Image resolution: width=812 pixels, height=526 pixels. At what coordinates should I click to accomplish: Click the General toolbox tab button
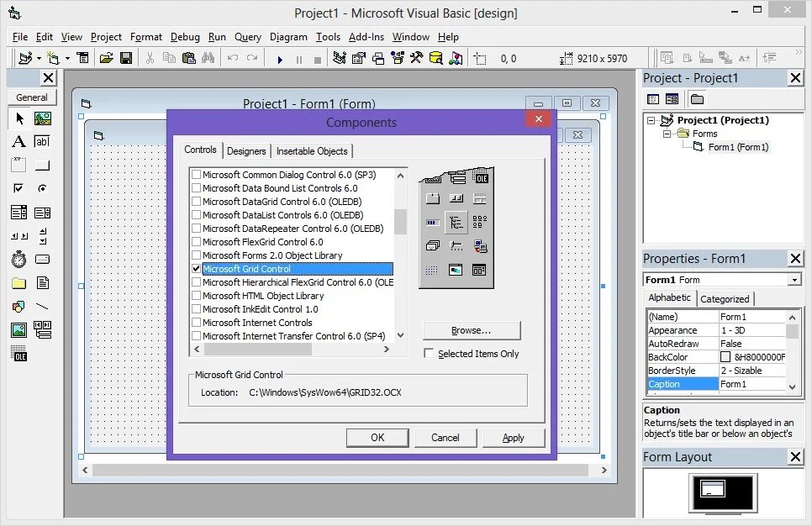coord(32,97)
